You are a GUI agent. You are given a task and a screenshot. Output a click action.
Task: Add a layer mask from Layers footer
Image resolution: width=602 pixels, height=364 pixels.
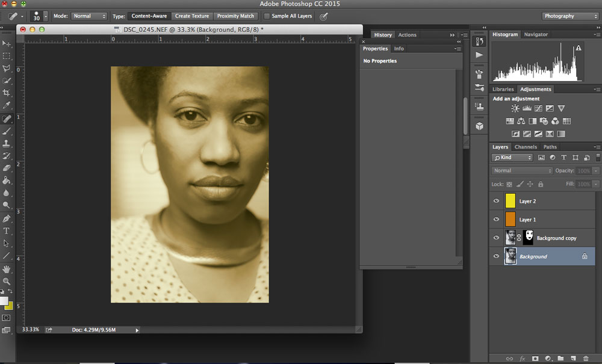535,359
